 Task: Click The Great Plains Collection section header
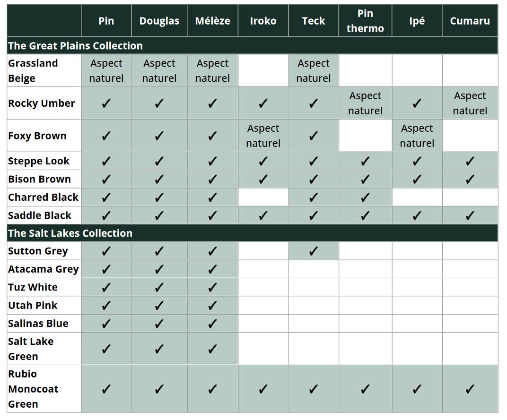[76, 46]
